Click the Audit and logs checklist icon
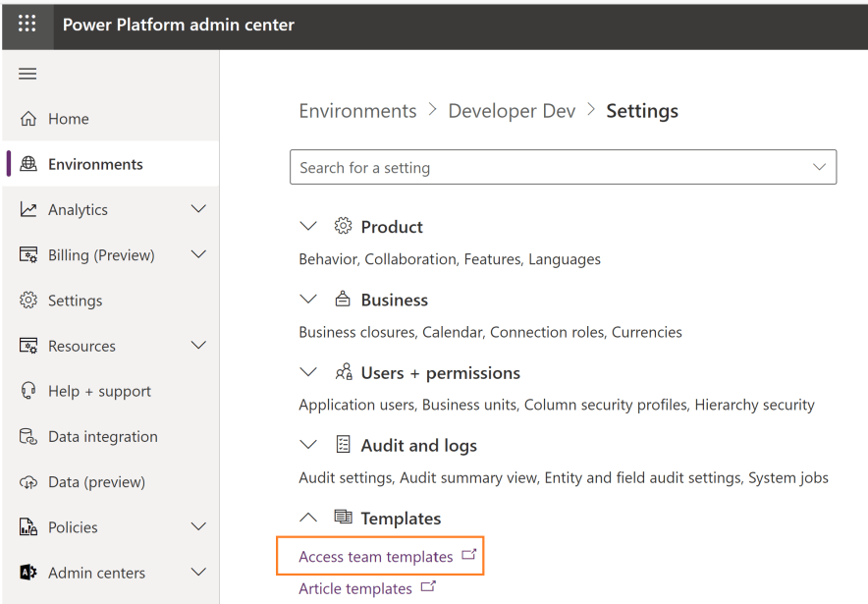This screenshot has width=868, height=604. 344,445
